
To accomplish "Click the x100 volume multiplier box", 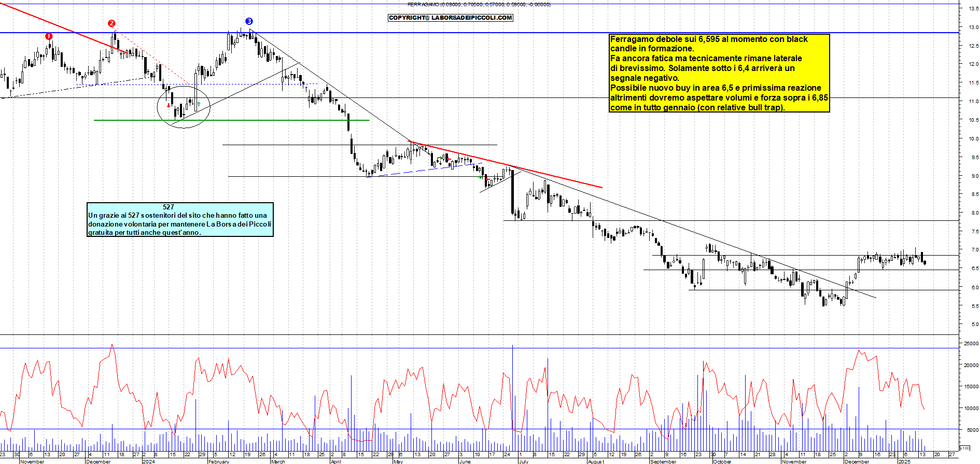I will click(x=964, y=448).
